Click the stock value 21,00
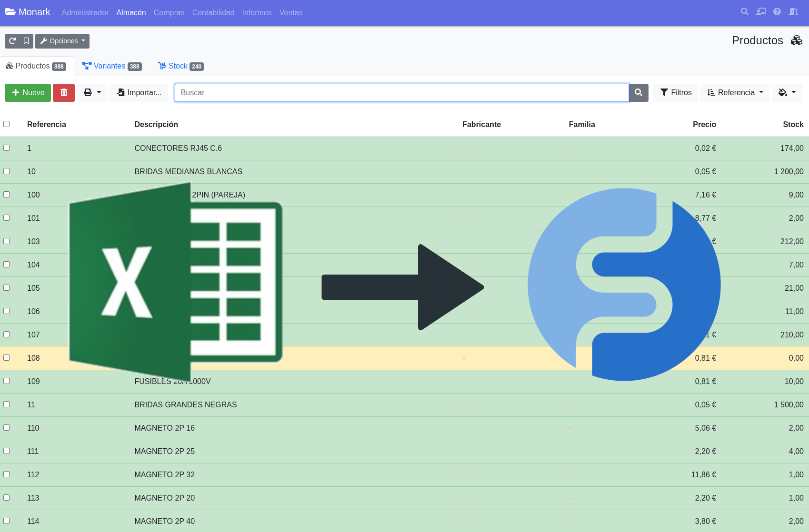809x532 pixels. point(794,288)
